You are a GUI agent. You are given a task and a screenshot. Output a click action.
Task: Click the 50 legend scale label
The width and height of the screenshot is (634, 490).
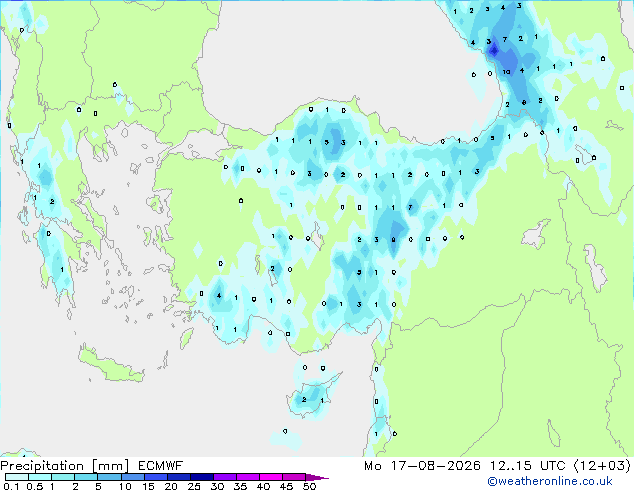[x=309, y=486]
